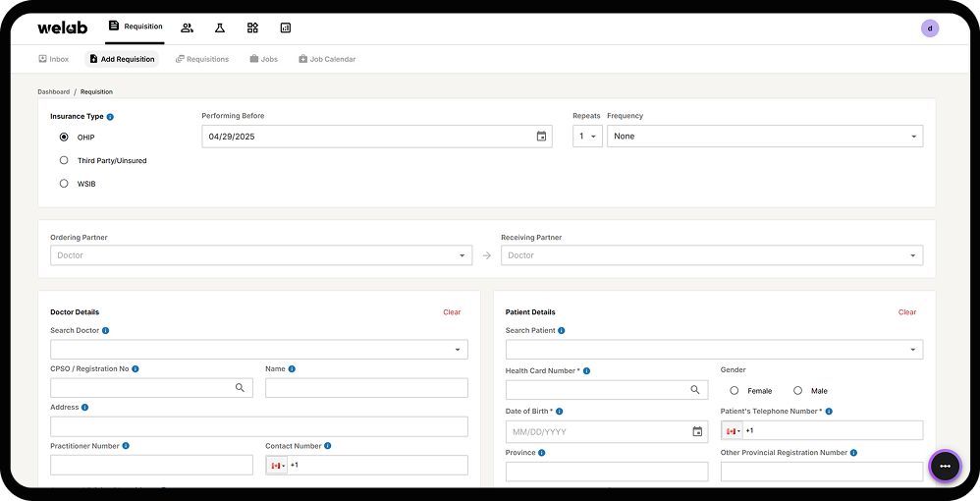The width and height of the screenshot is (980, 501).
Task: Open the Repeats dropdown
Action: [587, 137]
